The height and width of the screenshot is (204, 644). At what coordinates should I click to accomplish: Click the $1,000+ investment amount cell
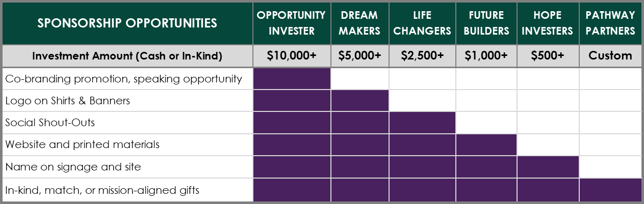[x=486, y=56]
